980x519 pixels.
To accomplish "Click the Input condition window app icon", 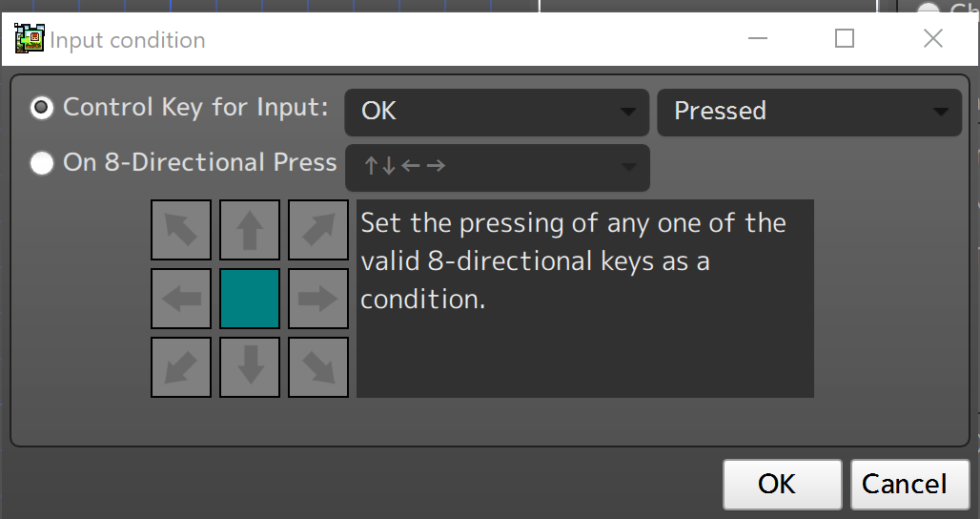I will pyautogui.click(x=29, y=39).
